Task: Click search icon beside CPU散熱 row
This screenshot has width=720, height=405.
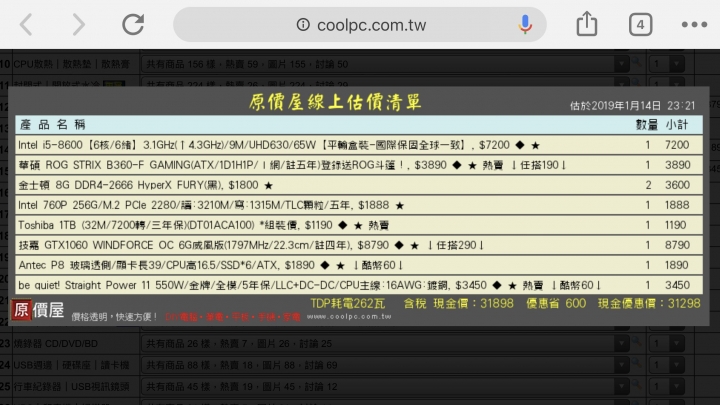Action: pyautogui.click(x=637, y=61)
